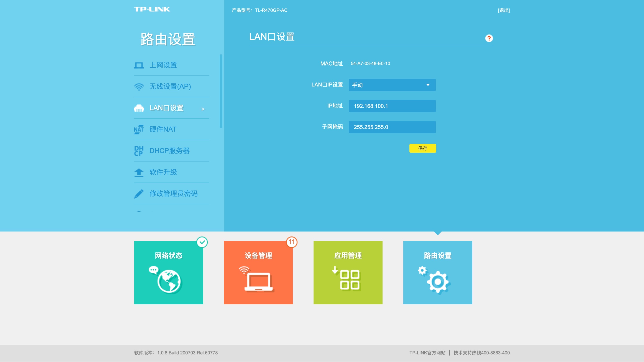
Task: Click the sidebar menu vertical scrollbar
Action: point(221,91)
